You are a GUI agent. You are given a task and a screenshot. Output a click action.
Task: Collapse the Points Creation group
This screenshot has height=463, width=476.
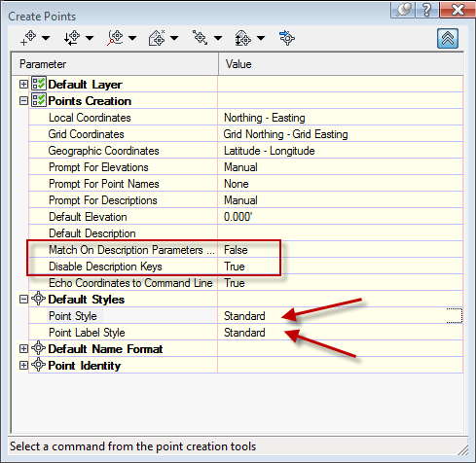(23, 101)
